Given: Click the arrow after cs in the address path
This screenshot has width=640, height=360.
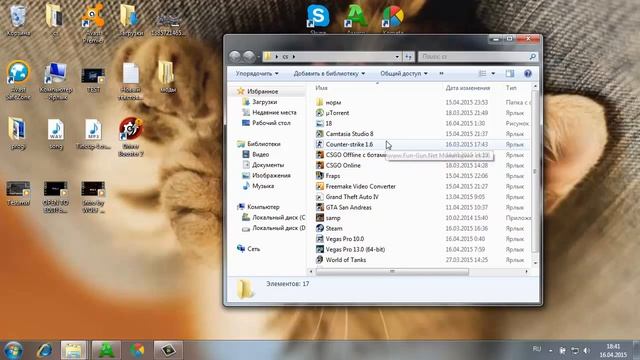Looking at the screenshot, I should pos(294,57).
